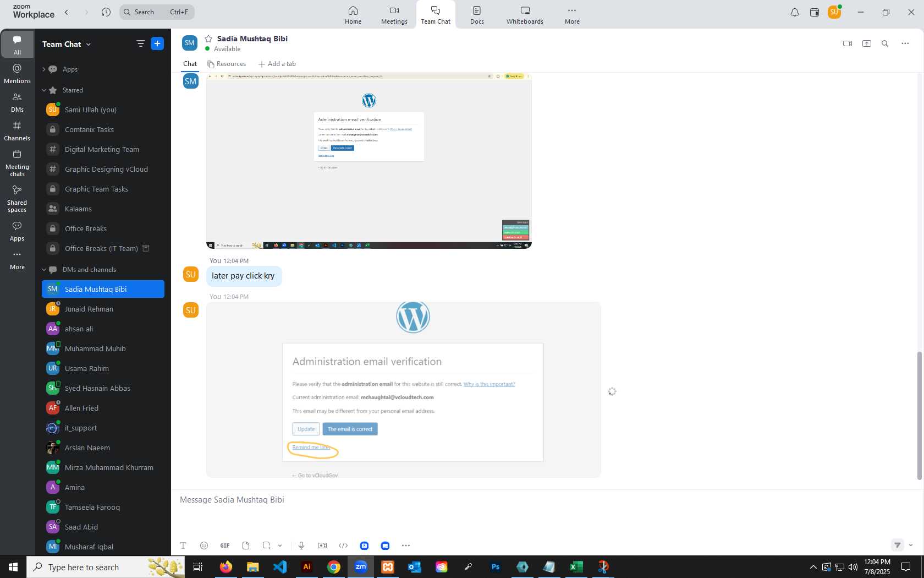Open More options in left sidebar
This screenshot has width=924, height=578.
[x=17, y=260]
